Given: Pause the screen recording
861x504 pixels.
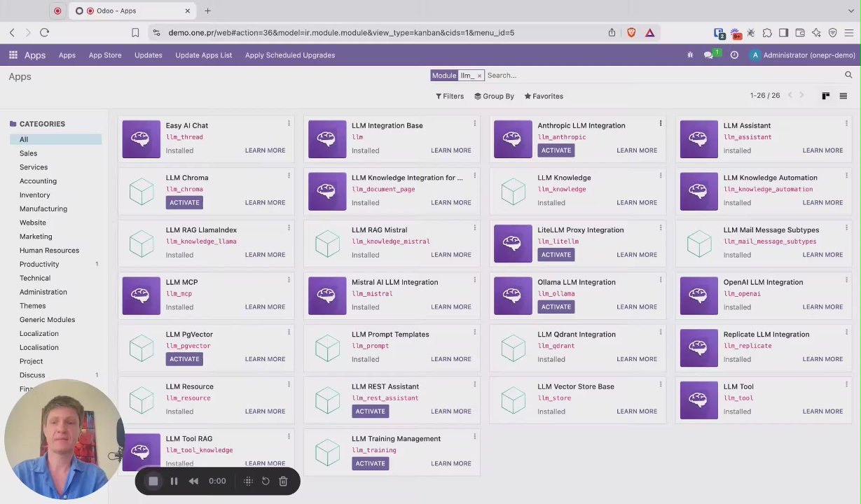Looking at the screenshot, I should click(x=174, y=481).
